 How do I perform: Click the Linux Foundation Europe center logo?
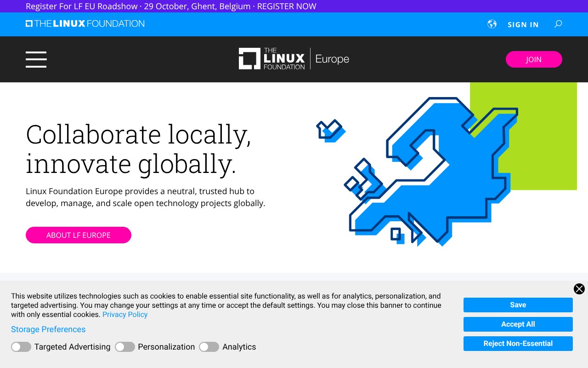click(294, 59)
